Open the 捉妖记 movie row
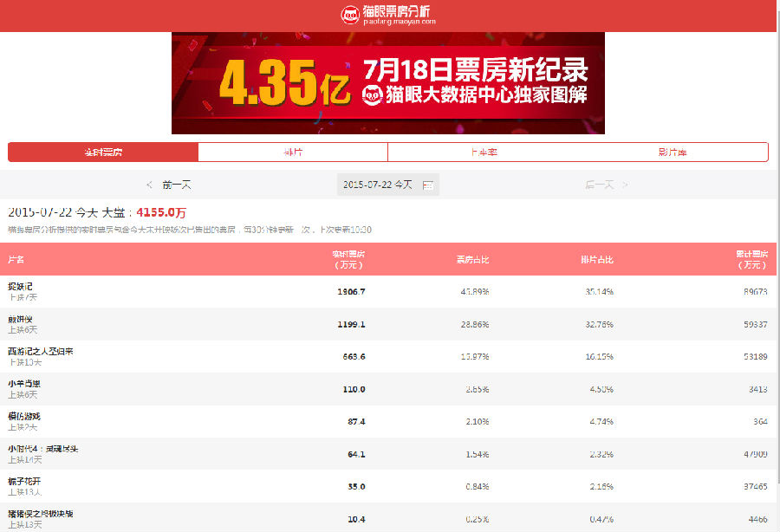Screen dimensions: 780x532 coord(388,291)
